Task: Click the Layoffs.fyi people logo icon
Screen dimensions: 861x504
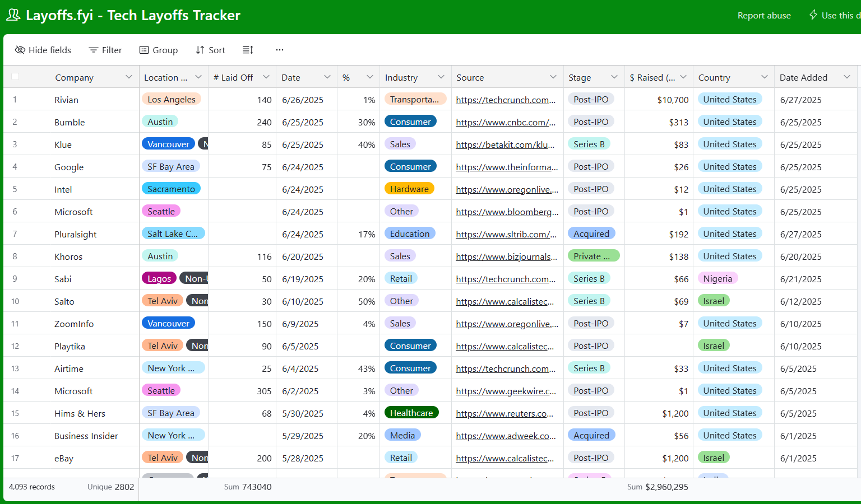Action: coord(13,15)
